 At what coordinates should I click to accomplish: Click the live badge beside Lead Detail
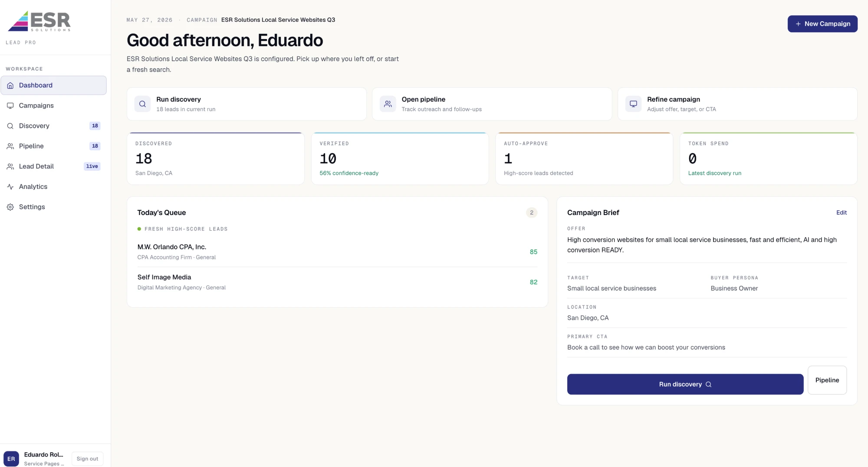click(92, 166)
